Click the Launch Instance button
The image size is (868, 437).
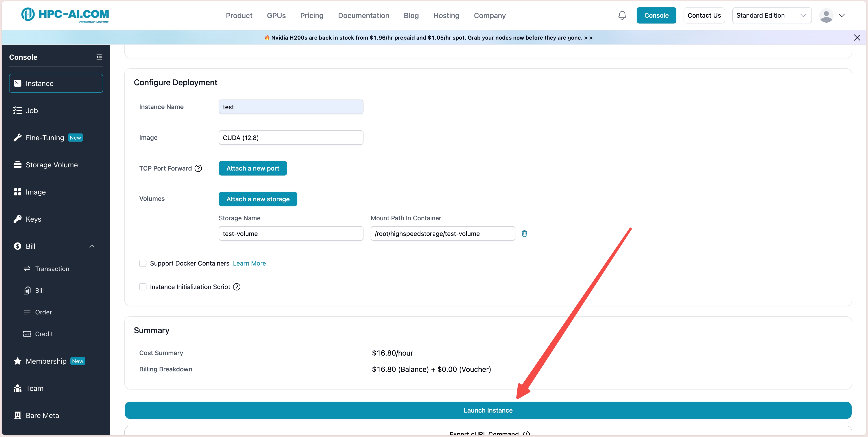coord(488,410)
